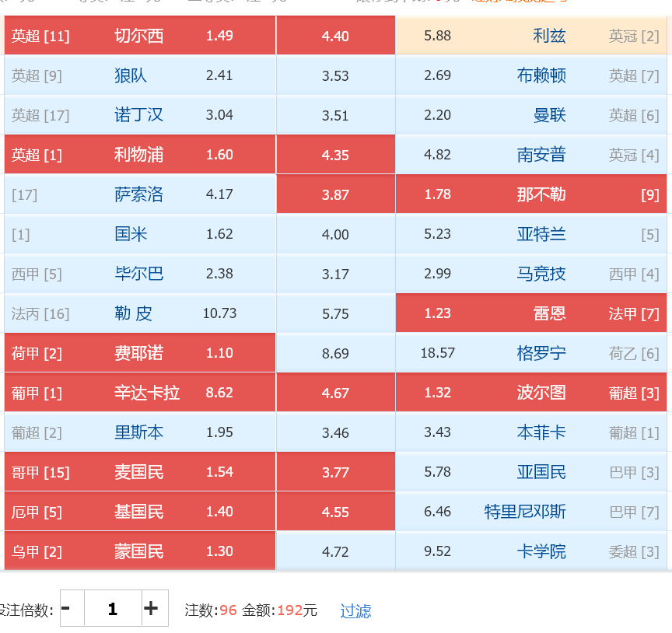Select 诺丁汉 home win 3.04
Viewport: 672px width, 633px height.
[x=140, y=115]
